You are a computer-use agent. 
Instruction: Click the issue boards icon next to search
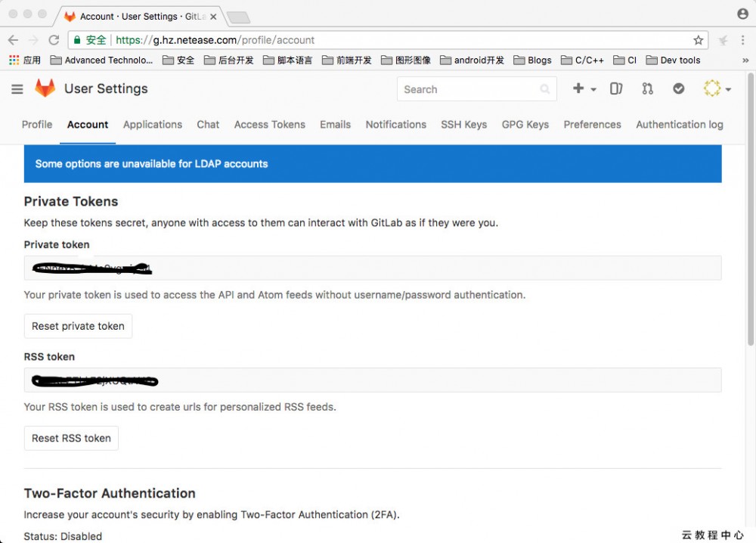pyautogui.click(x=616, y=88)
